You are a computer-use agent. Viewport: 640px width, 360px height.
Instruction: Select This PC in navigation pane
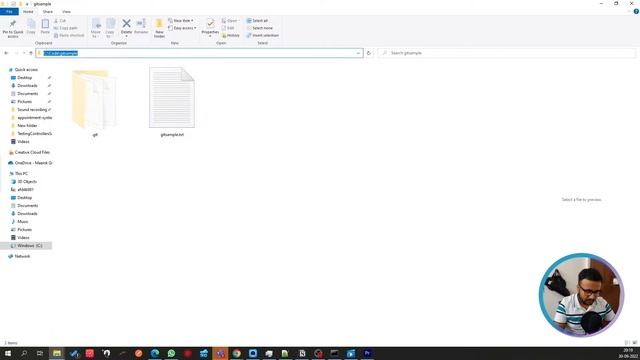click(x=21, y=173)
